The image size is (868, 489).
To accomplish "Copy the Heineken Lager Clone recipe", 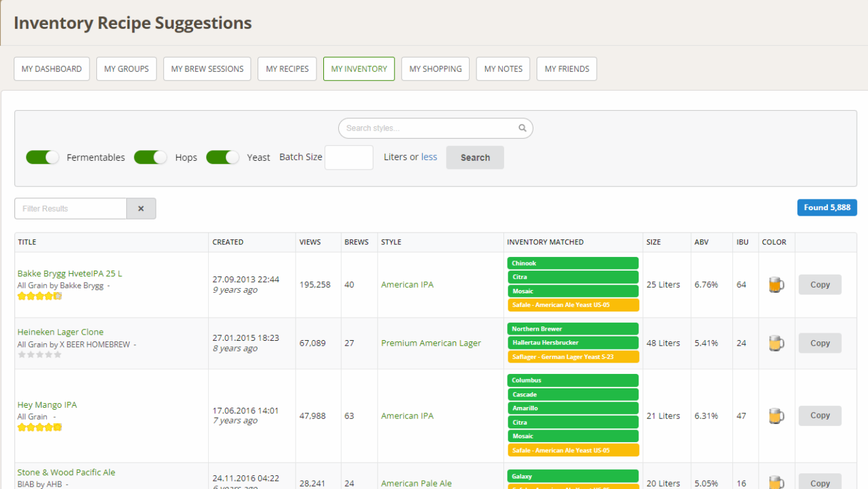I will pyautogui.click(x=819, y=343).
